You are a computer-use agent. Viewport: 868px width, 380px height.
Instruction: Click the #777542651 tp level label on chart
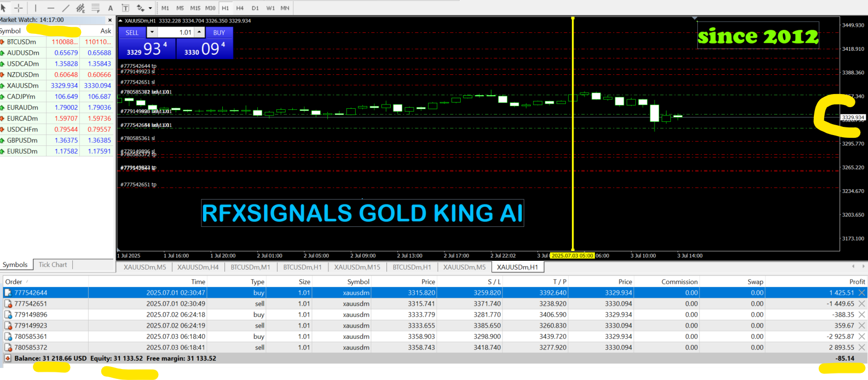(x=138, y=185)
